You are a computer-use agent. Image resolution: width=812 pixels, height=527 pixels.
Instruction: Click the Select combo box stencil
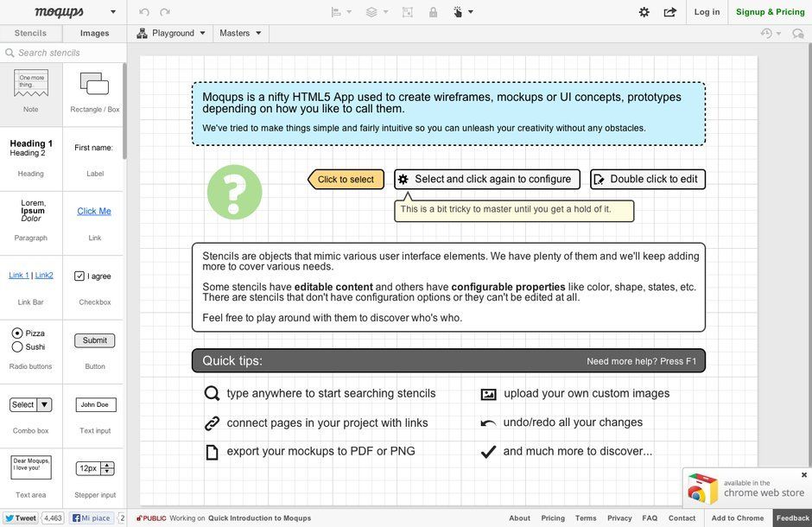coord(31,405)
